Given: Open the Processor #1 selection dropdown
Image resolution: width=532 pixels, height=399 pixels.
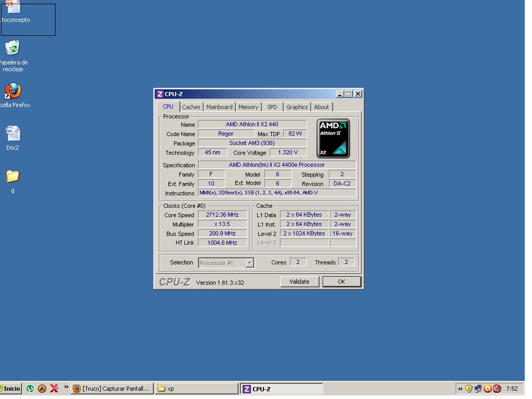Looking at the screenshot, I should (249, 263).
